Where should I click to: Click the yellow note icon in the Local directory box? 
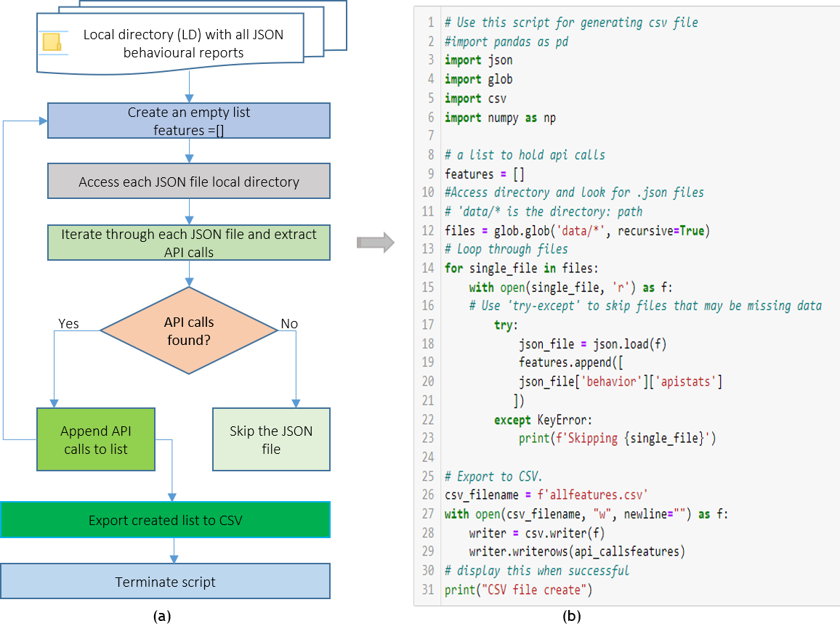pos(52,42)
